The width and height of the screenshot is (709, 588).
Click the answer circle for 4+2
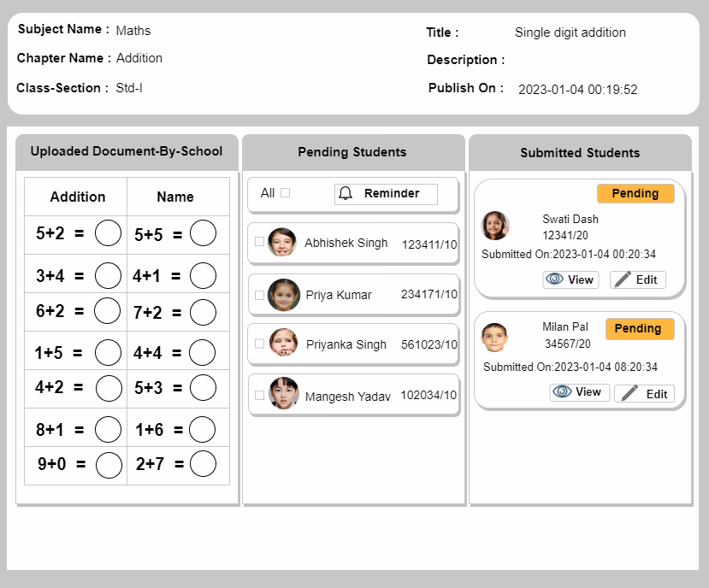point(109,388)
